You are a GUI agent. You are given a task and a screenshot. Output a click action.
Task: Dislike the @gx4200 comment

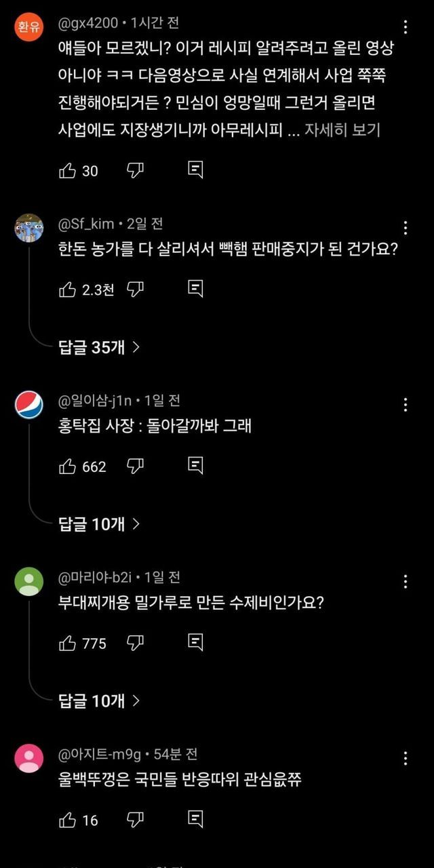click(136, 171)
